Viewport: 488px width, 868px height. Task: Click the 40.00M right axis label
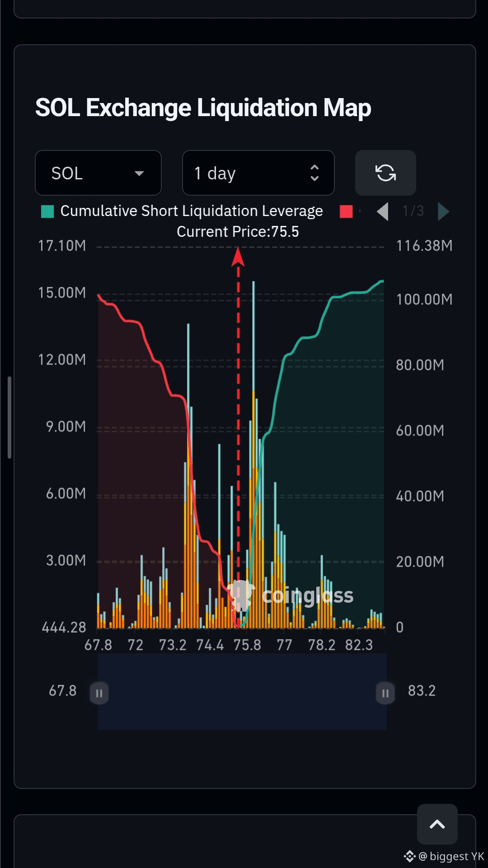pyautogui.click(x=420, y=496)
